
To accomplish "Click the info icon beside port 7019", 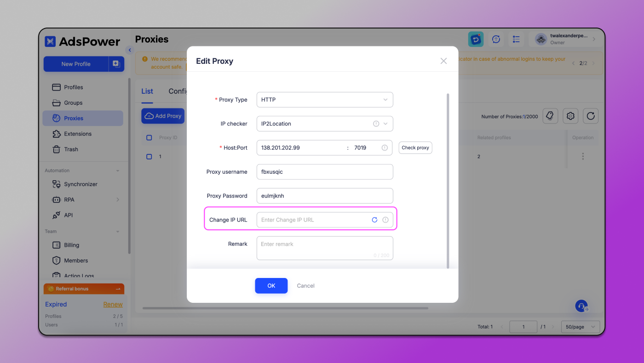I will (x=385, y=148).
